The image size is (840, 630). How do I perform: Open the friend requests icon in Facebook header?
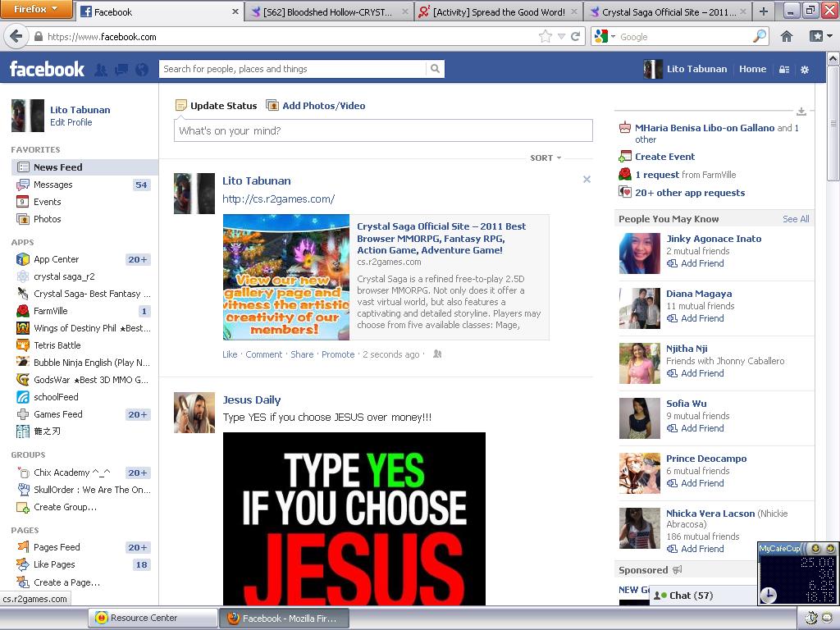(101, 70)
